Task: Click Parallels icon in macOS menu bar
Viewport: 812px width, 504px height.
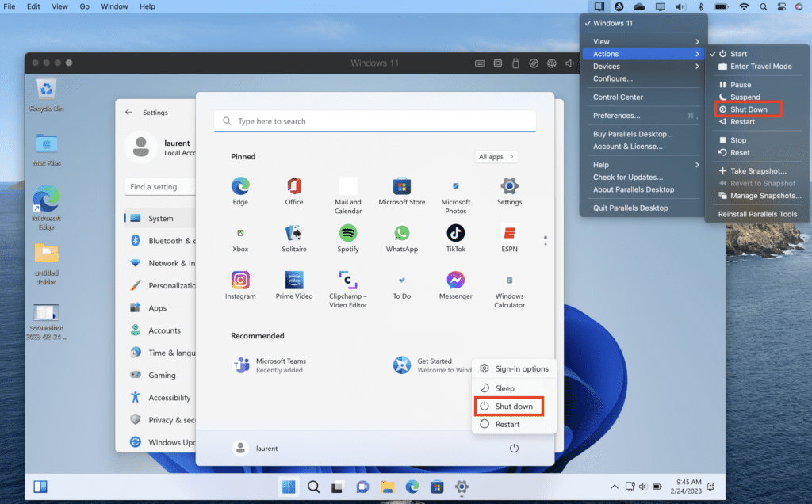Action: [x=599, y=6]
